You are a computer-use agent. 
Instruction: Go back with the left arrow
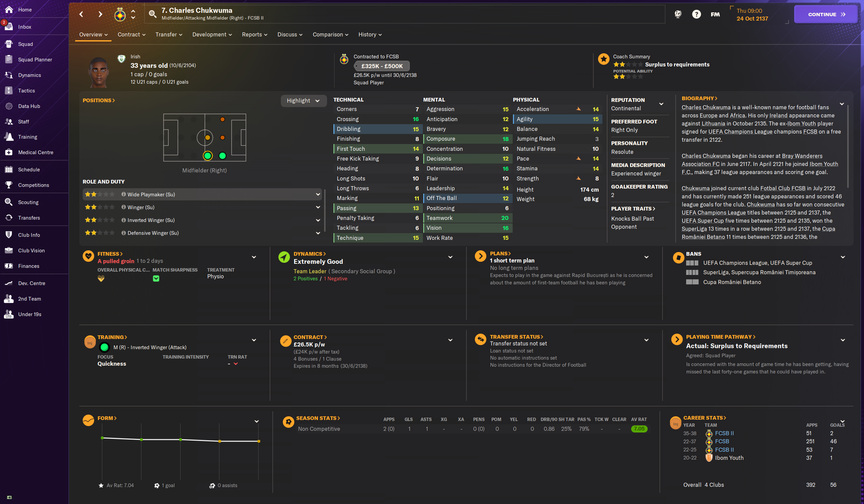coord(81,14)
